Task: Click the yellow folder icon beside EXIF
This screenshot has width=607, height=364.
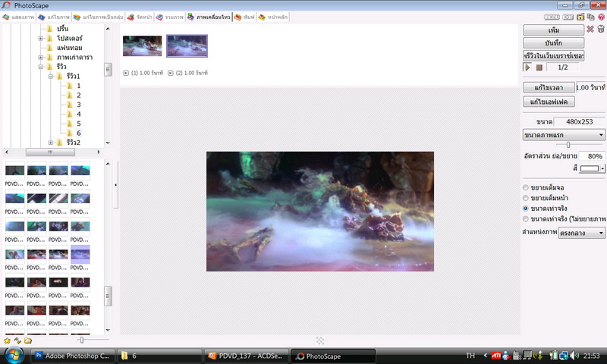Action: pos(580,17)
